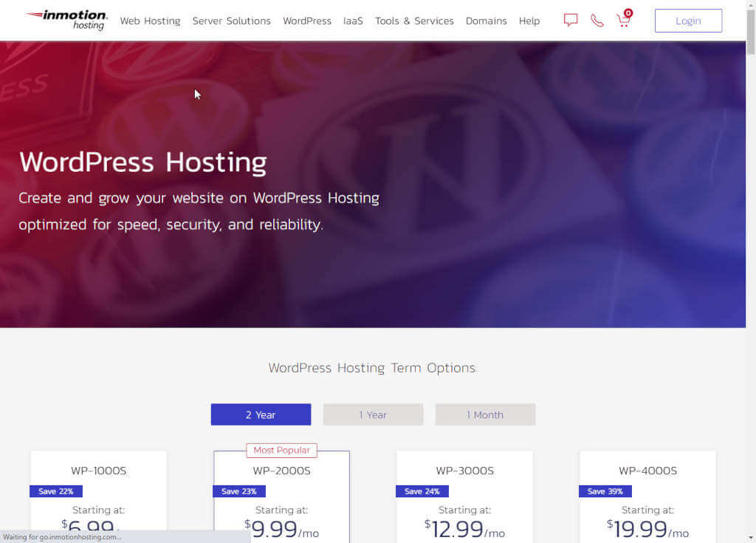756x543 pixels.
Task: Select the 1 Month term option
Action: (x=485, y=414)
